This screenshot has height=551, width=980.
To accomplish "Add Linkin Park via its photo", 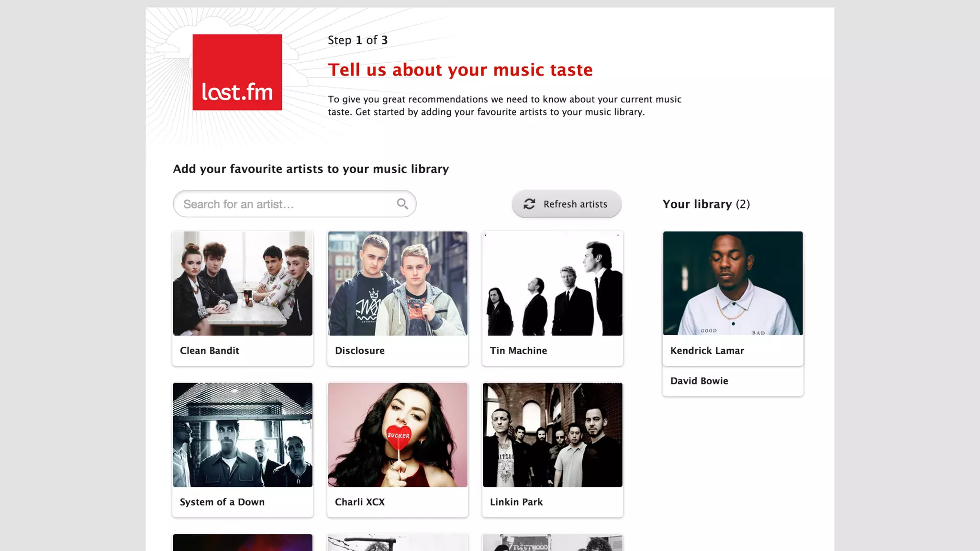I will [x=552, y=434].
